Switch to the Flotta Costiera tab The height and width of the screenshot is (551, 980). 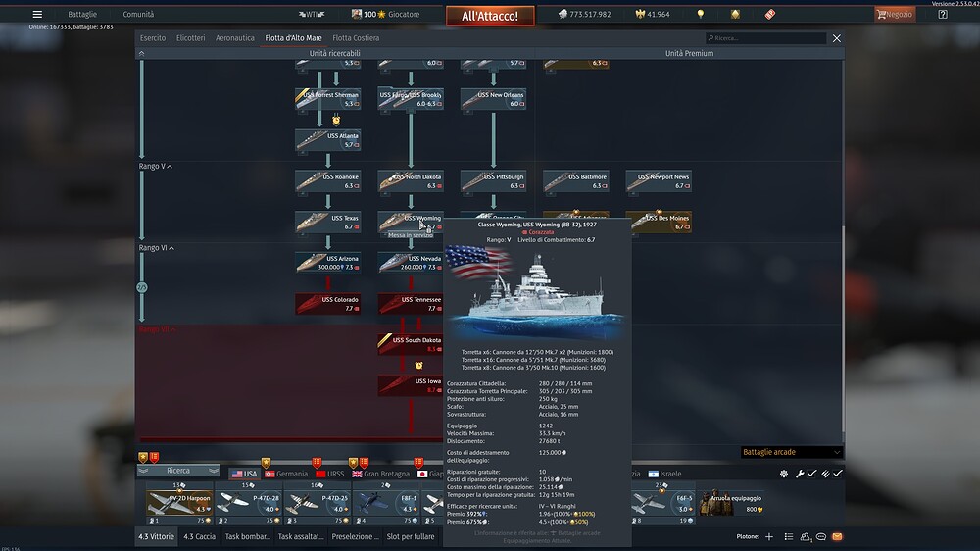[x=356, y=38]
